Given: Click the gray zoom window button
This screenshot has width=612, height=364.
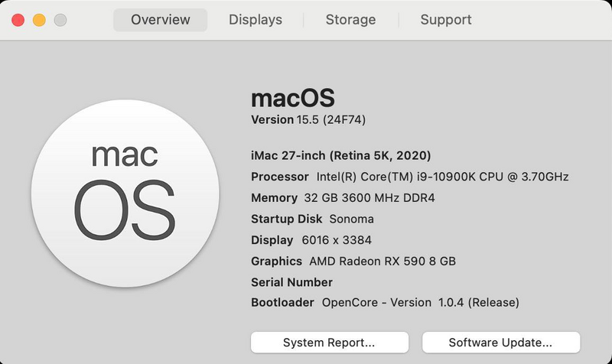Looking at the screenshot, I should (59, 20).
